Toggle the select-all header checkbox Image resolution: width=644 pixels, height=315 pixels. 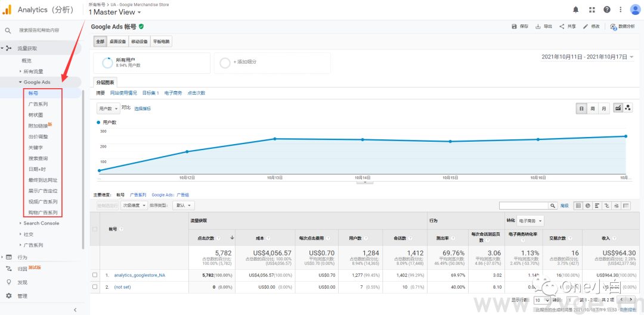[x=95, y=229]
